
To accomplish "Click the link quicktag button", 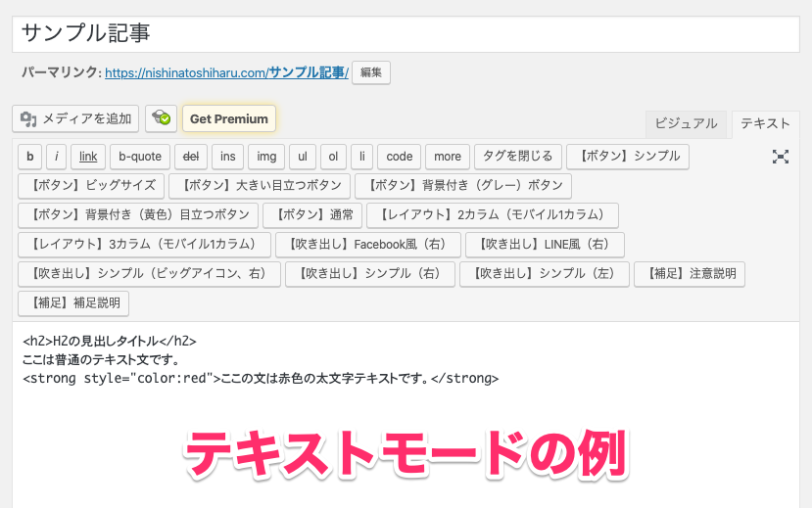I will coord(88,157).
